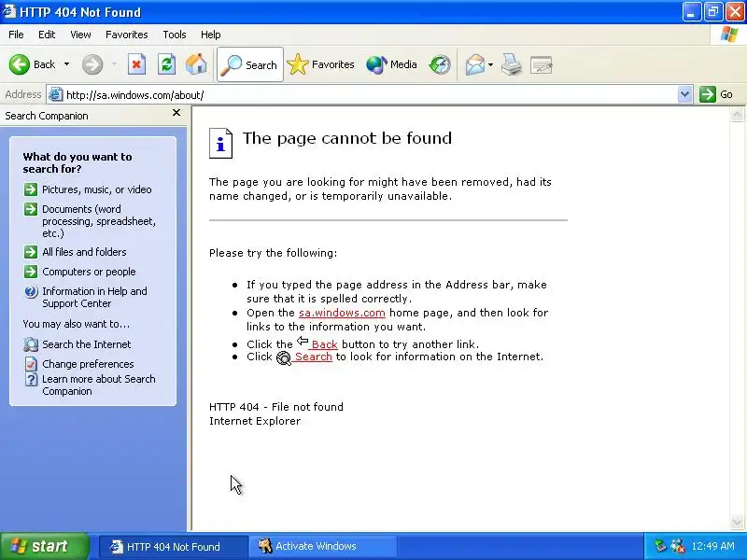Open the Favorites star toolbar button
Image resolution: width=747 pixels, height=560 pixels.
pos(320,64)
